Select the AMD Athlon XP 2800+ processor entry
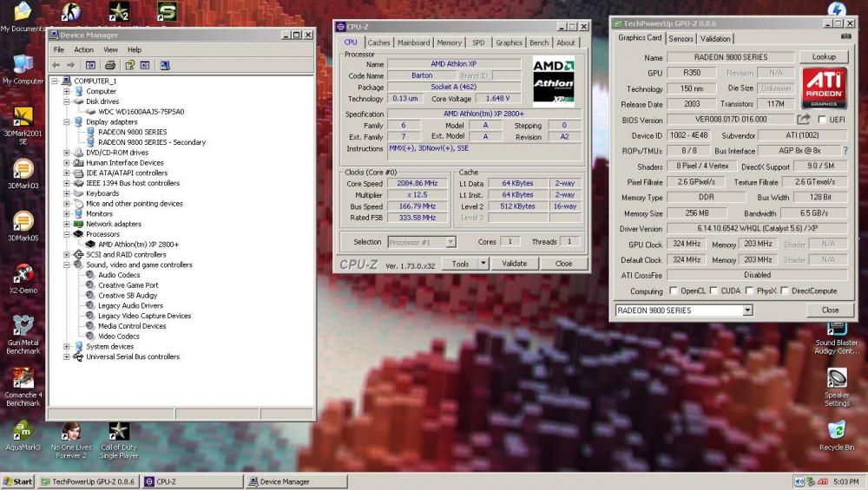 138,245
